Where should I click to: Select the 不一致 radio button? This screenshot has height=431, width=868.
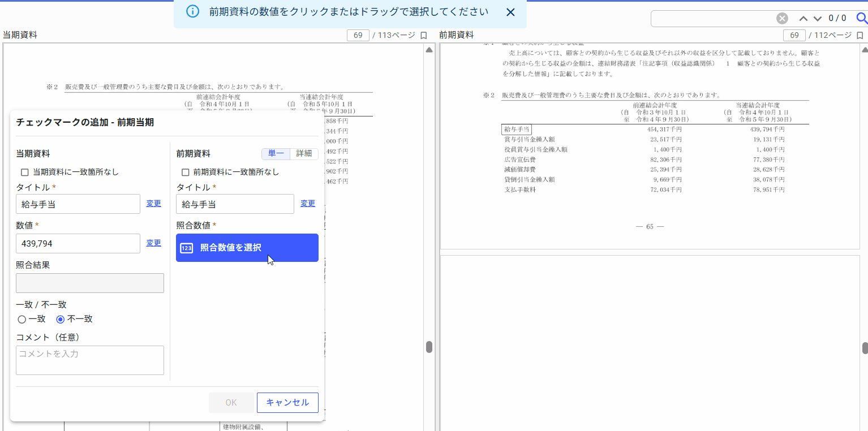pyautogui.click(x=60, y=319)
